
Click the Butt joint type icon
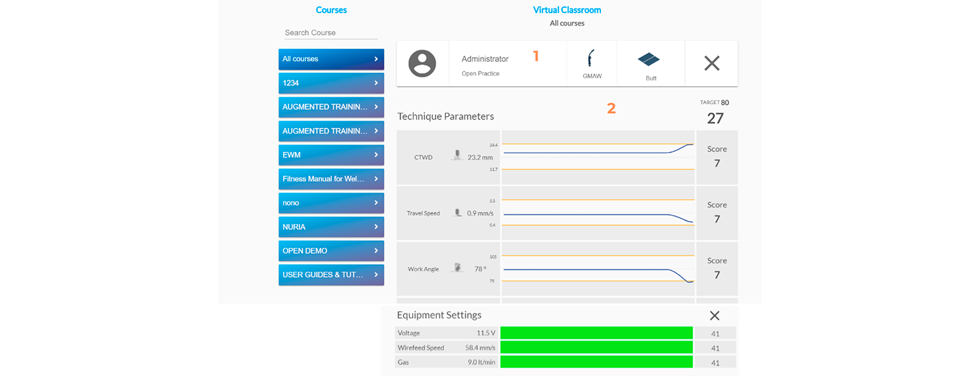click(649, 60)
